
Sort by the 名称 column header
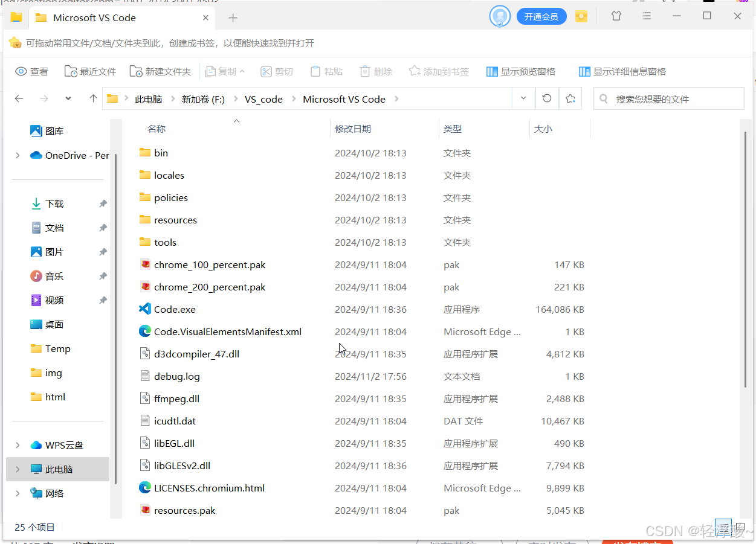coord(157,129)
